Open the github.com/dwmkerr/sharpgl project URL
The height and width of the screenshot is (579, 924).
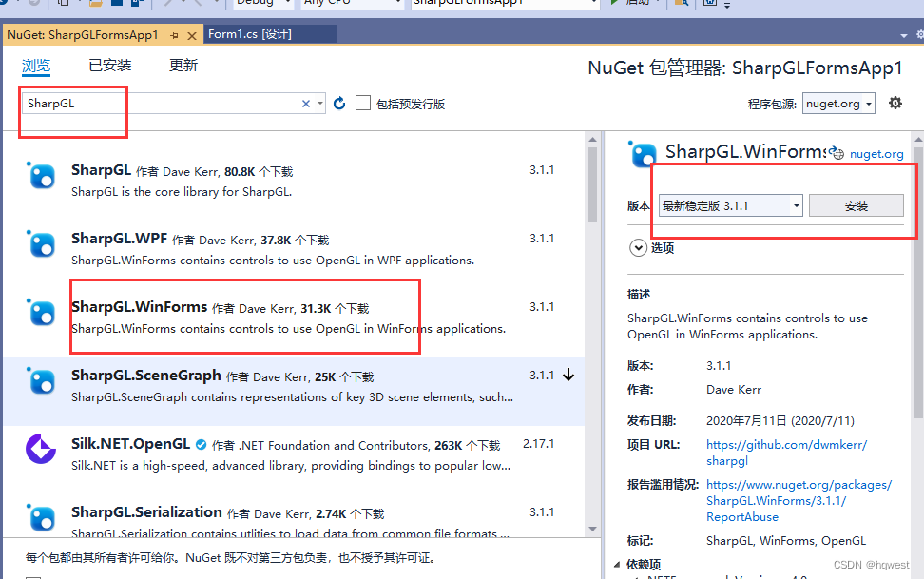(x=786, y=453)
